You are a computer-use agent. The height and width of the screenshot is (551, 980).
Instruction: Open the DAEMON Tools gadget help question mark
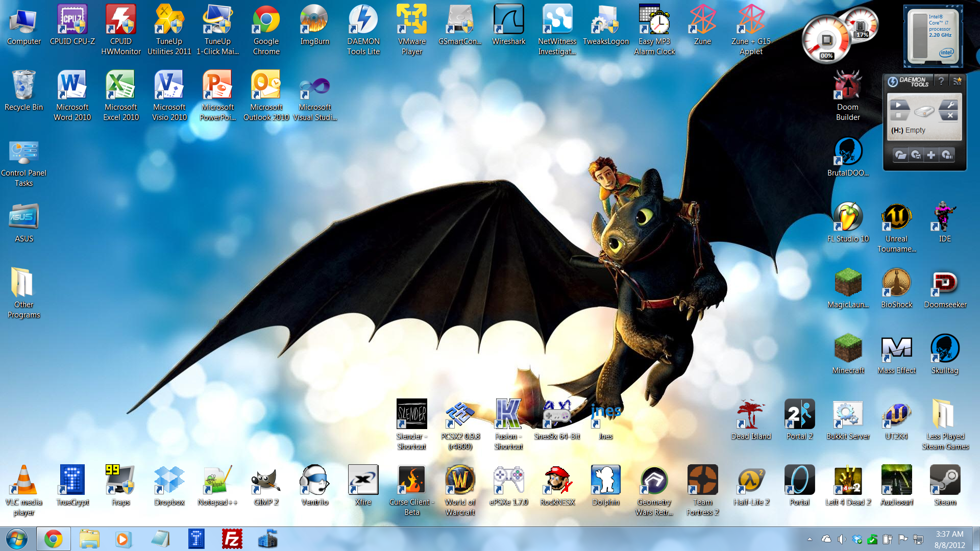pyautogui.click(x=941, y=81)
